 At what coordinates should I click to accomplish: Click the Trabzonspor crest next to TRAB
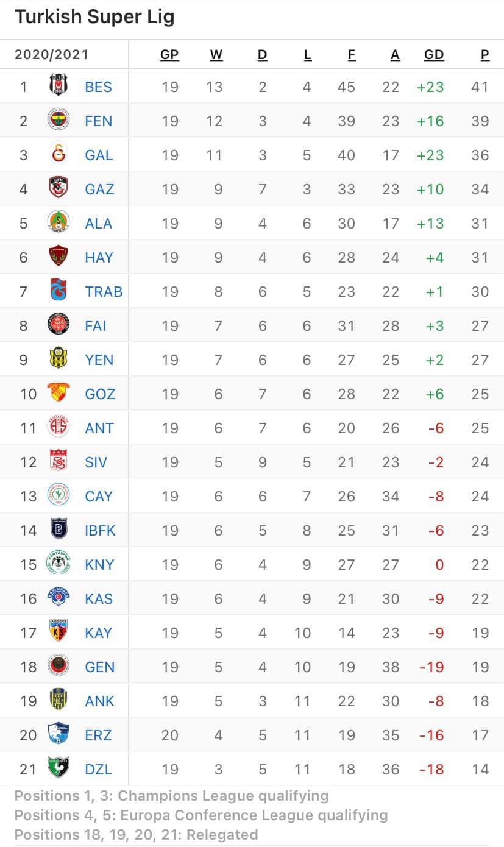coord(59,291)
